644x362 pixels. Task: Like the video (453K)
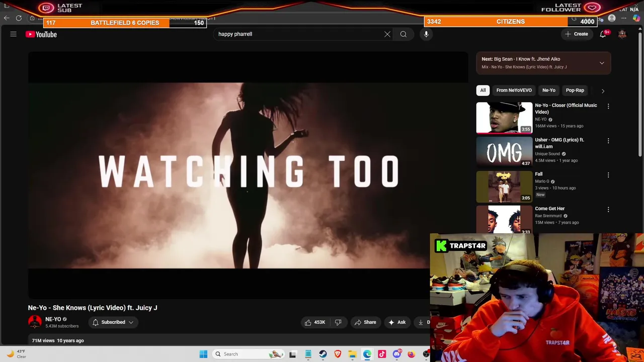point(315,322)
